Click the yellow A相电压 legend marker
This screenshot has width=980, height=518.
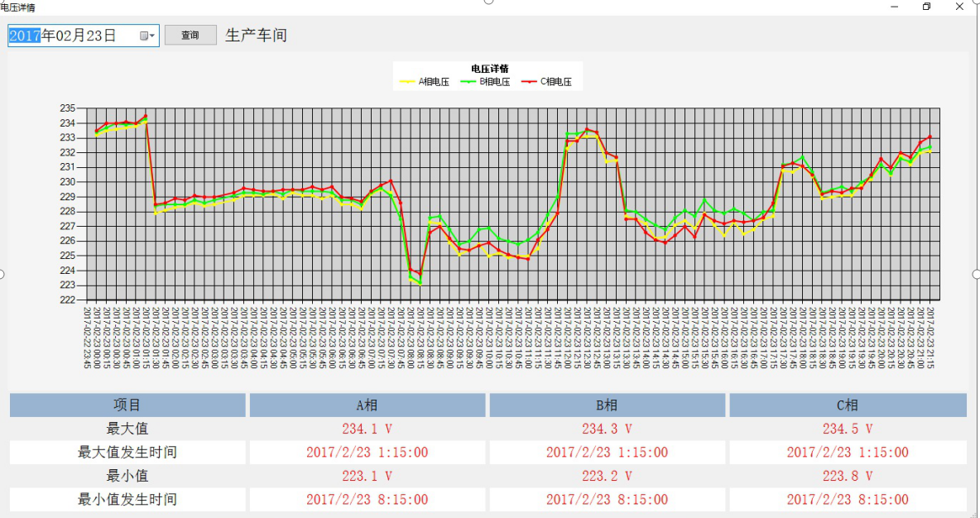[x=406, y=82]
